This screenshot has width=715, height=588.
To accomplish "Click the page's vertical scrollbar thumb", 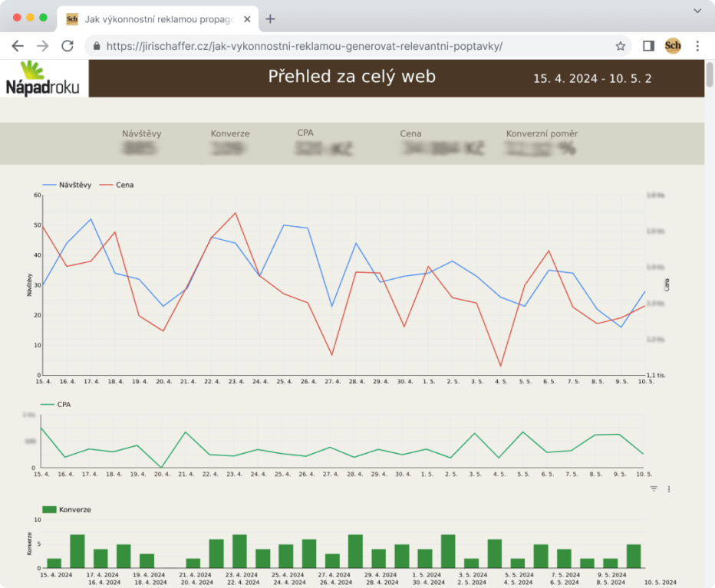I will pyautogui.click(x=710, y=74).
